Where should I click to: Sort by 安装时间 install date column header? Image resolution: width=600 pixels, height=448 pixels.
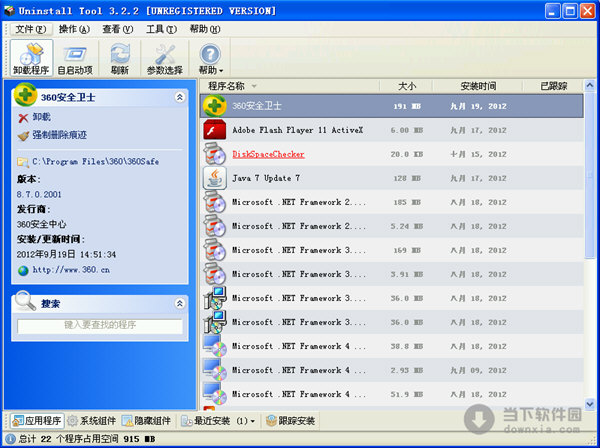478,86
